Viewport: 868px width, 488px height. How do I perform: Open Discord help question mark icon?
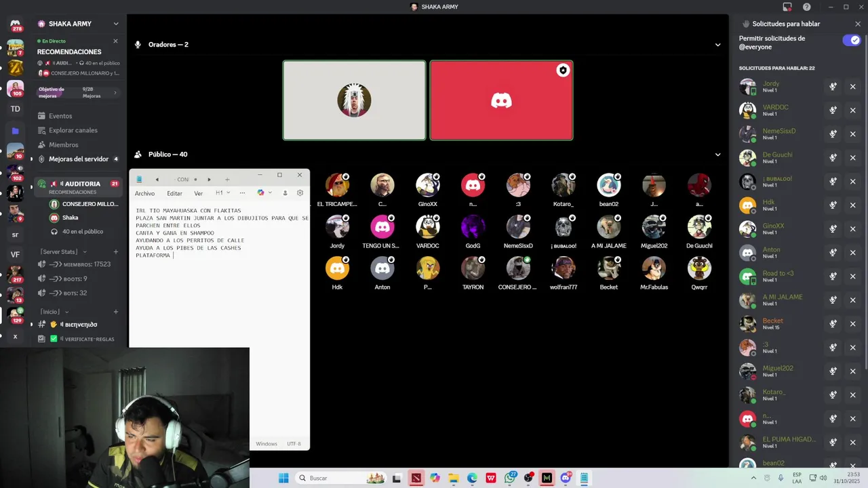807,7
